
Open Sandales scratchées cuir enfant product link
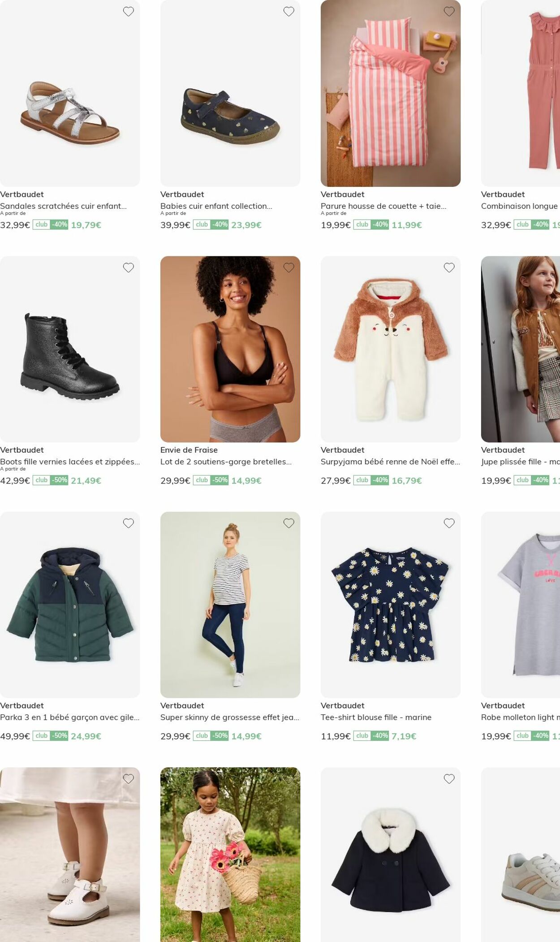(x=63, y=206)
